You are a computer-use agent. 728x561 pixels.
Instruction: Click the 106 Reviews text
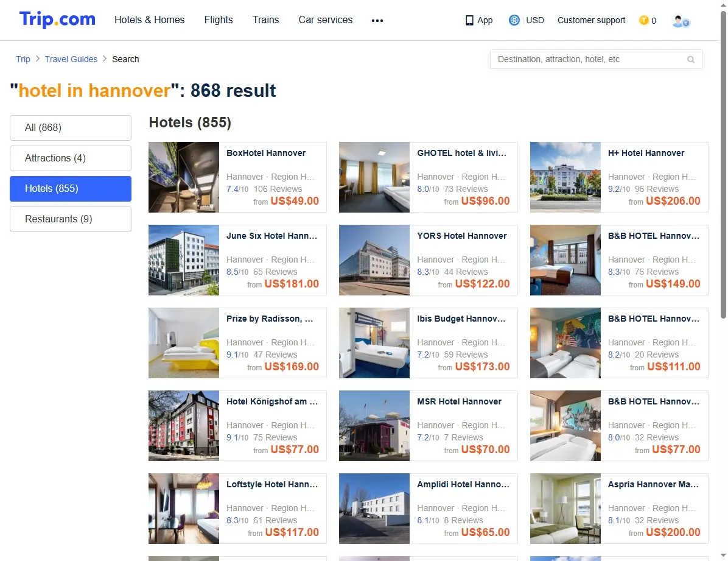pos(278,189)
